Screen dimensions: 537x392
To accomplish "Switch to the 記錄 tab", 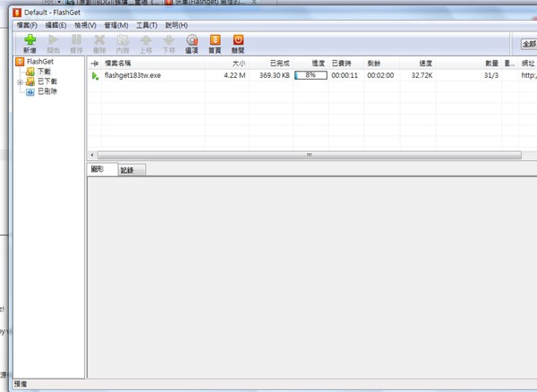I will [x=132, y=170].
